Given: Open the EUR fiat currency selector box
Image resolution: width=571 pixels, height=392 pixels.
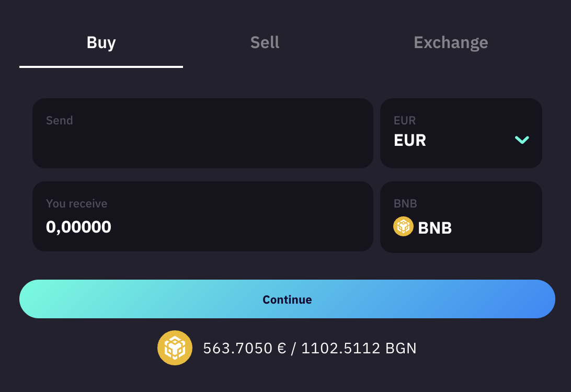Looking at the screenshot, I should [x=460, y=133].
